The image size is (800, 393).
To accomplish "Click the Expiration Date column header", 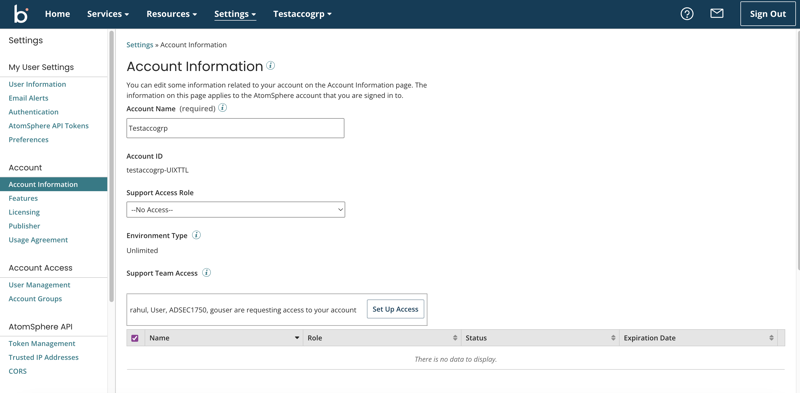I will point(698,338).
